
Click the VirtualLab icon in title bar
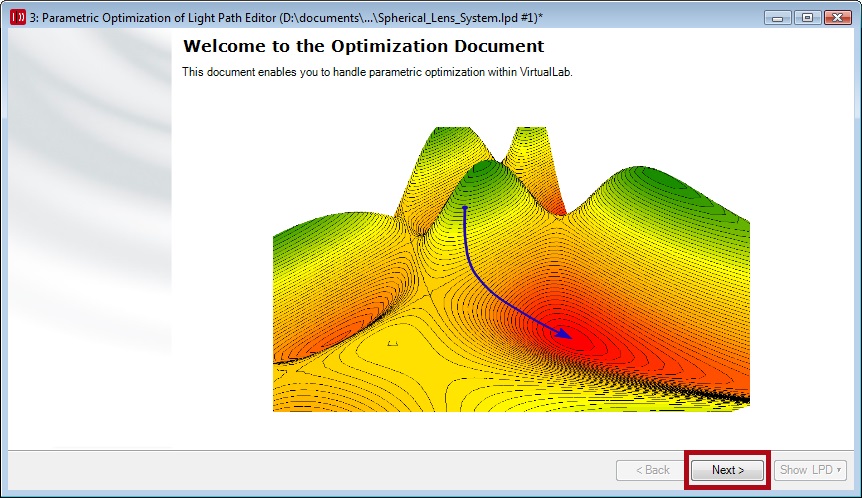pos(18,17)
